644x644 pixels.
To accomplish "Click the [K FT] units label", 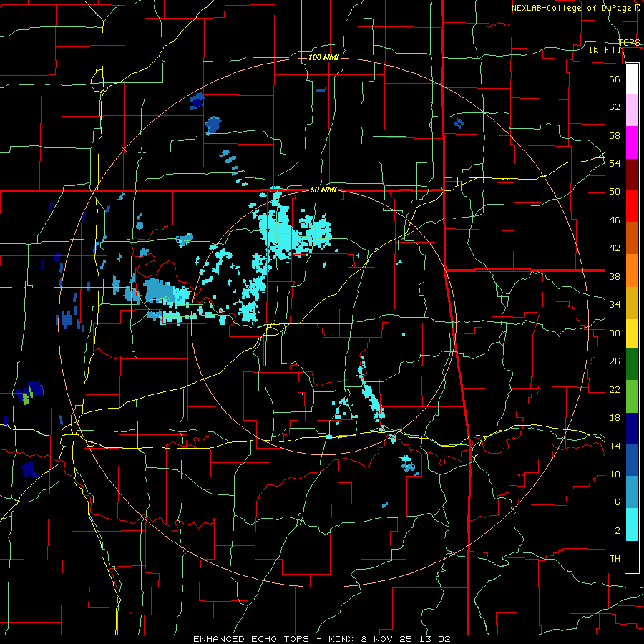I will [605, 49].
